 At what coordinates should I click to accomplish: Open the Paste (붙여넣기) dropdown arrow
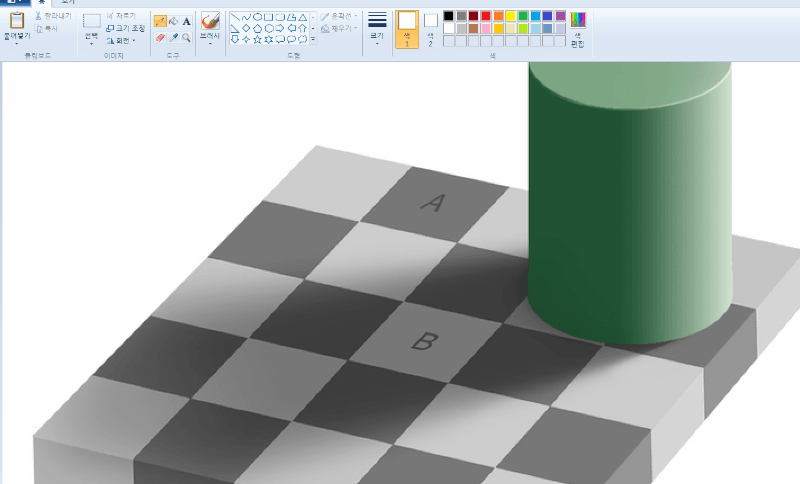(17, 43)
